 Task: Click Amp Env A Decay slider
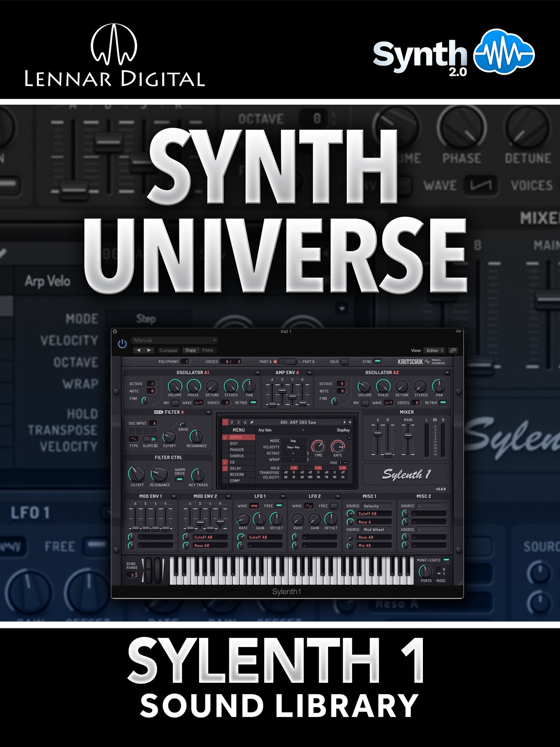click(282, 391)
